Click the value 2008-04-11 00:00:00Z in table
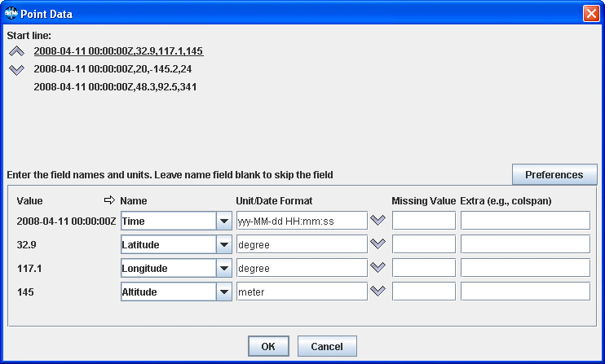This screenshot has height=364, width=605. 66,221
